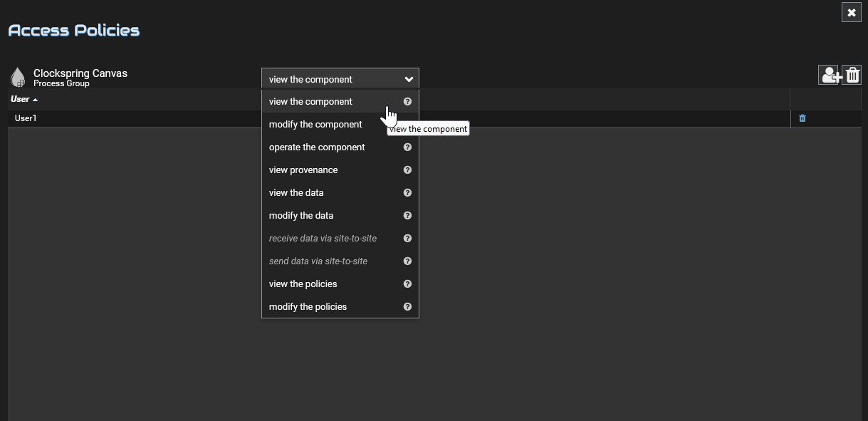The image size is (868, 421).
Task: Select the "view provenance" policy
Action: point(303,170)
